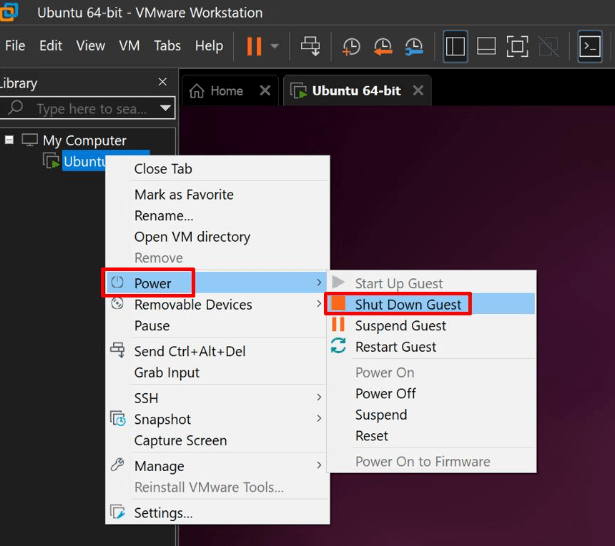The image size is (615, 546).
Task: Expand the Snapshot submenu
Action: (217, 419)
